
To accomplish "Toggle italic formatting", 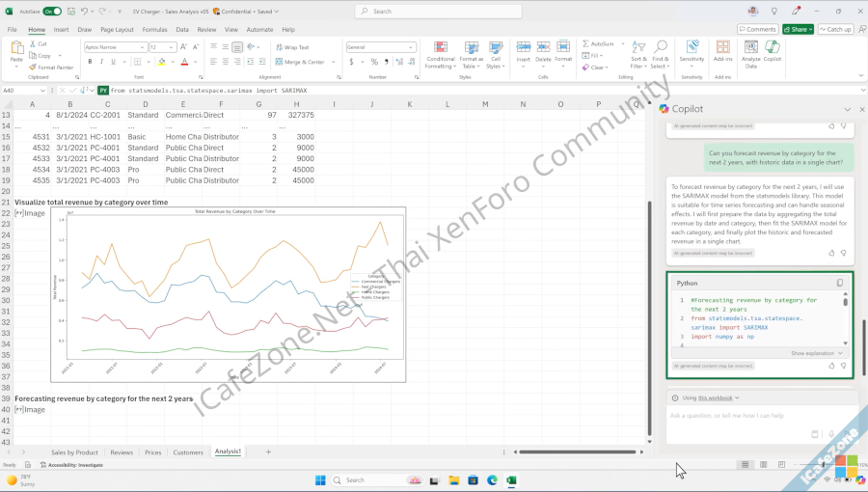I will [x=101, y=62].
